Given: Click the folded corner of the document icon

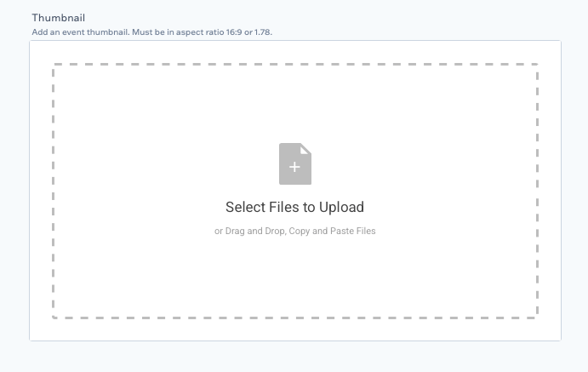Looking at the screenshot, I should (306, 148).
